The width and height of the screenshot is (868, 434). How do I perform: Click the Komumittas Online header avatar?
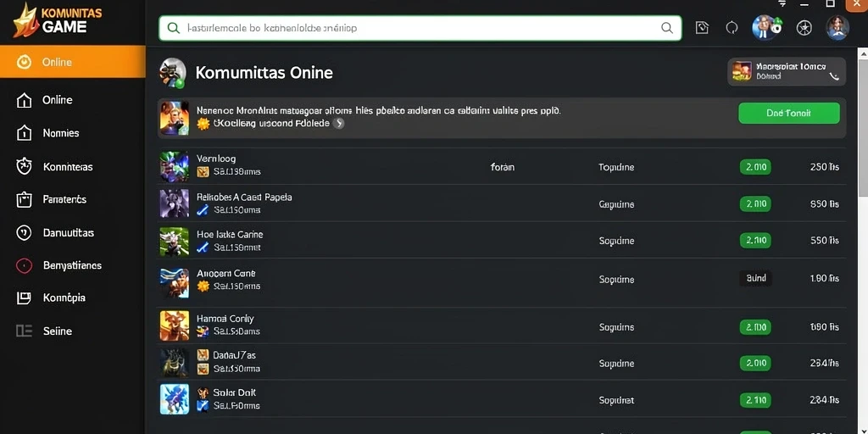pos(172,73)
